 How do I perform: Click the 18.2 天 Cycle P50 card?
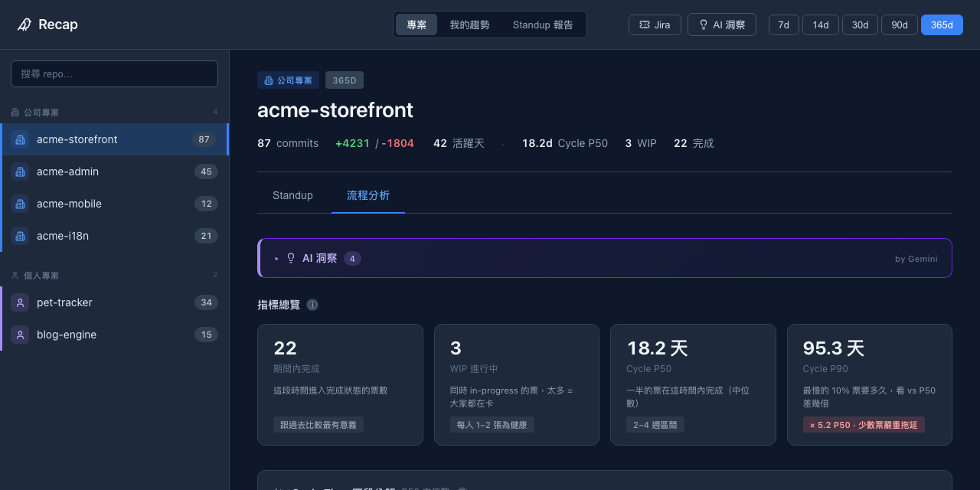click(x=693, y=384)
